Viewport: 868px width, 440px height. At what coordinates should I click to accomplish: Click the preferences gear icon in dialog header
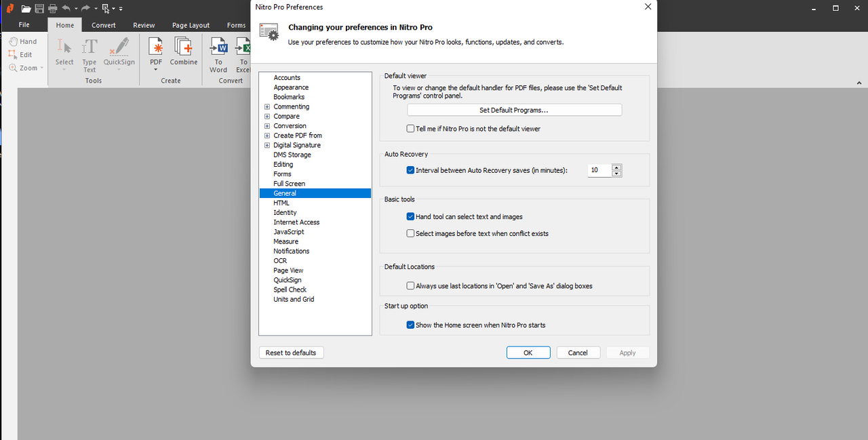click(x=269, y=32)
